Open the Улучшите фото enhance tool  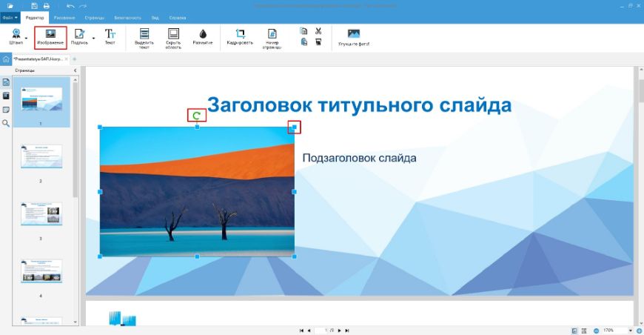pyautogui.click(x=354, y=37)
